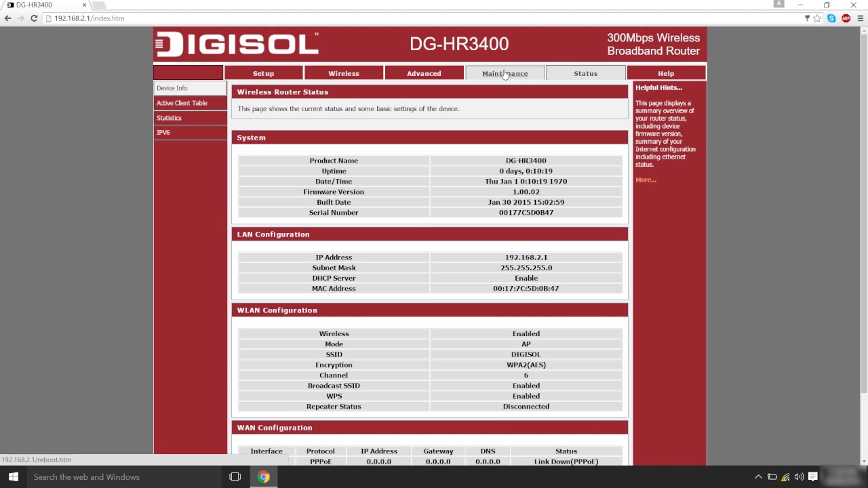
Task: Click the saved password key icon
Action: click(x=807, y=18)
